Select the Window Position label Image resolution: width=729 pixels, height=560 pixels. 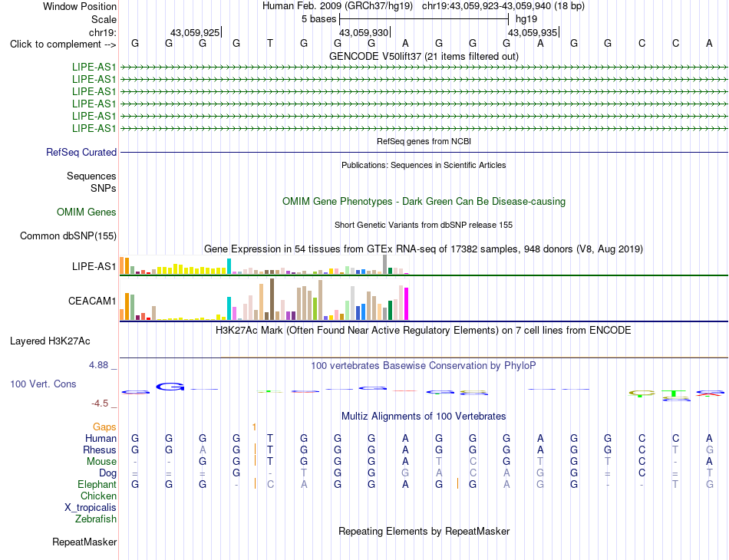(80, 6)
